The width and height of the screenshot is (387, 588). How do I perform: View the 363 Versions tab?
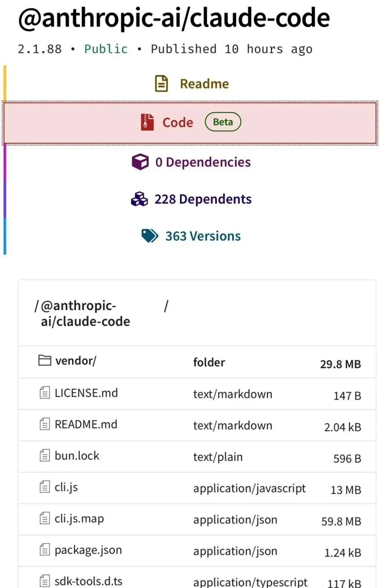pos(203,236)
